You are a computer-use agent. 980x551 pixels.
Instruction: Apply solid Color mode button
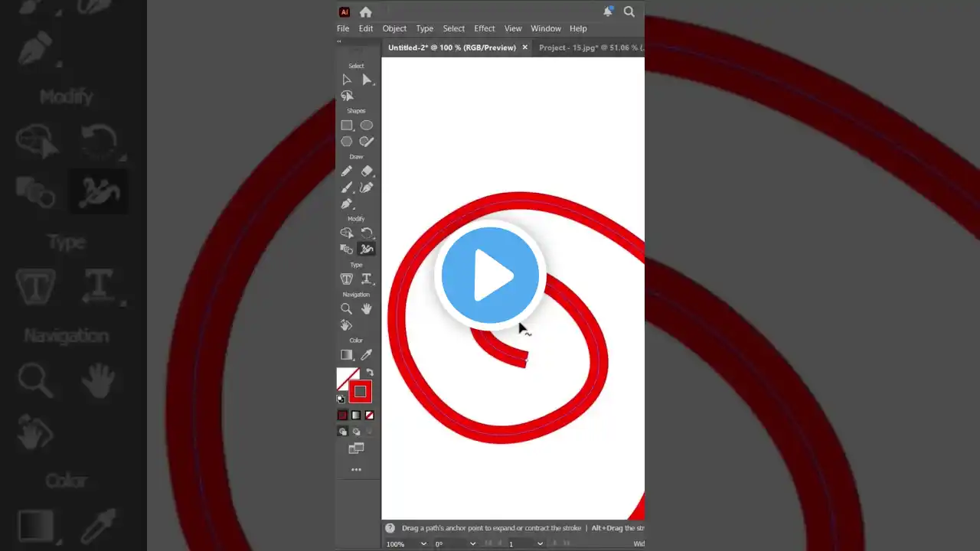[x=342, y=416]
